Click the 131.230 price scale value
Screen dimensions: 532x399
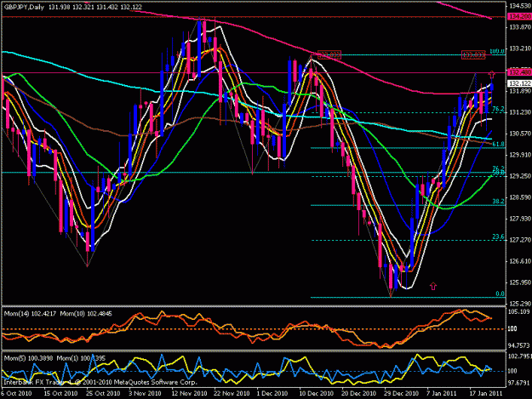point(520,112)
